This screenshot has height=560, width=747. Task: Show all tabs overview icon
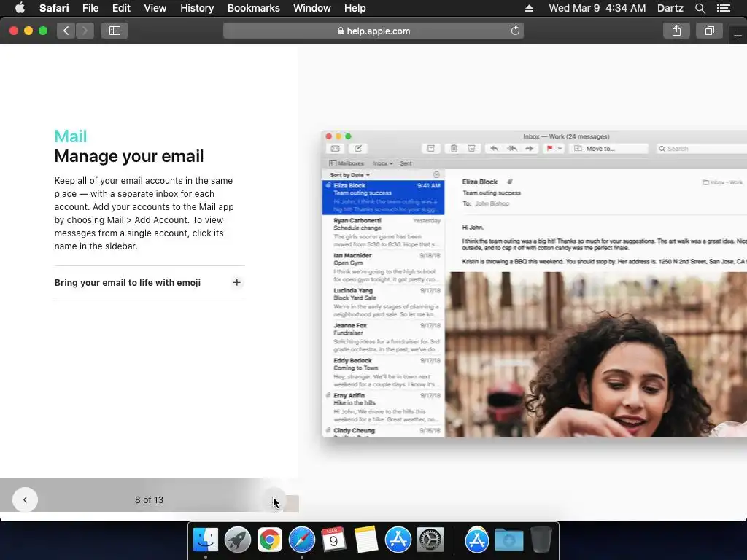coord(709,31)
